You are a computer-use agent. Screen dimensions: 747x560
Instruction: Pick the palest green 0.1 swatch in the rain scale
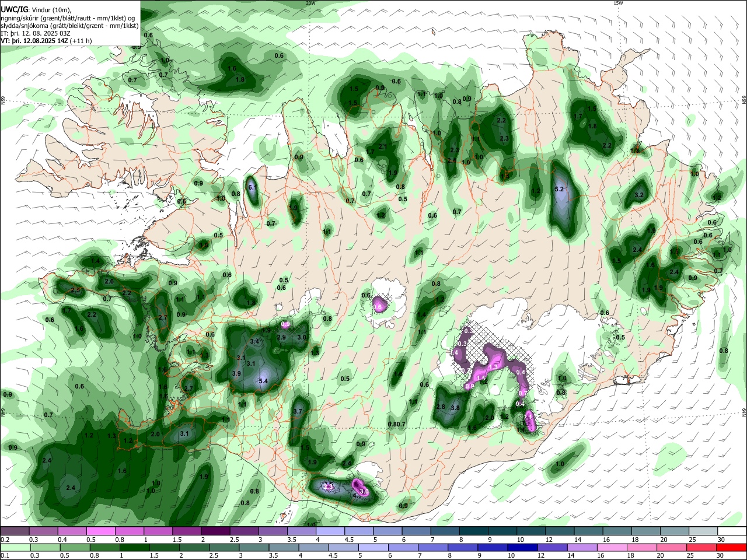click(15, 547)
